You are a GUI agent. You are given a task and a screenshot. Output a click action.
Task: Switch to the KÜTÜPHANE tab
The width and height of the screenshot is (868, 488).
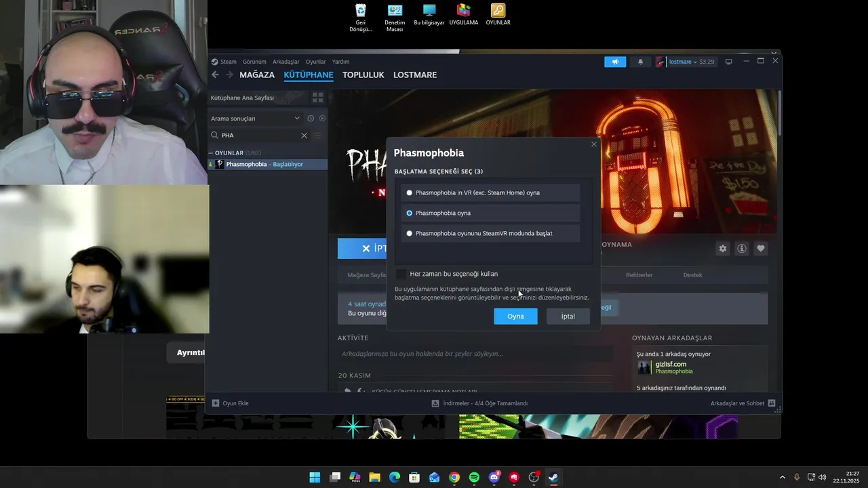click(x=309, y=75)
